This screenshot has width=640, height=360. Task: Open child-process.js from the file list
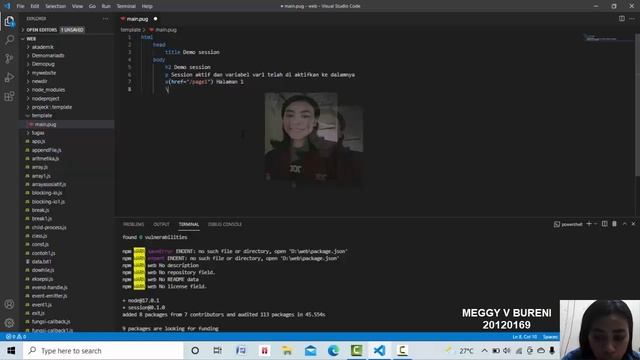pos(49,227)
